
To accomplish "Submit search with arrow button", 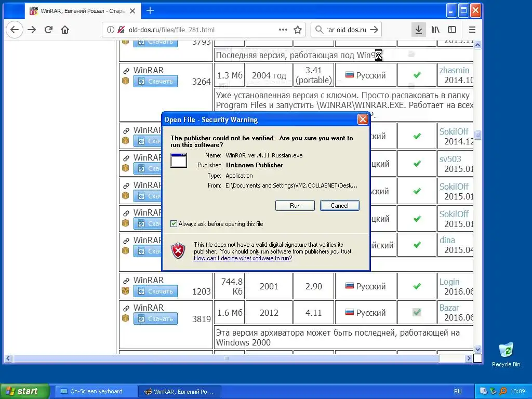I will tap(374, 30).
